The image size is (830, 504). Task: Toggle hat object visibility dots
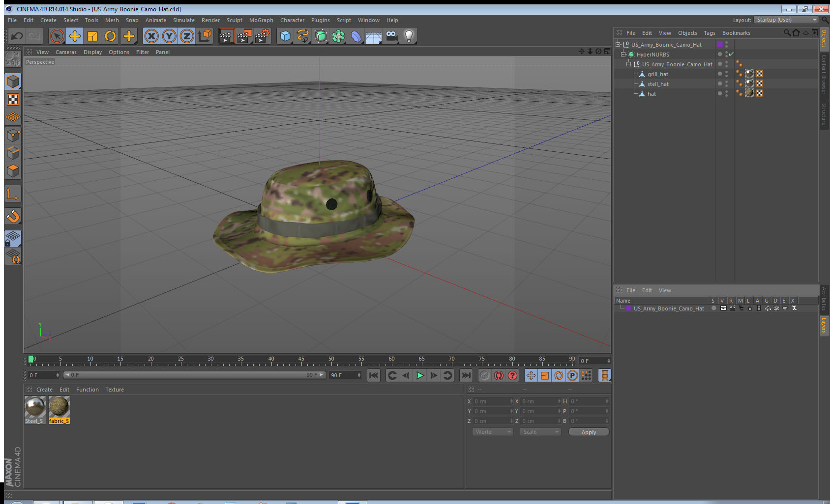point(726,93)
